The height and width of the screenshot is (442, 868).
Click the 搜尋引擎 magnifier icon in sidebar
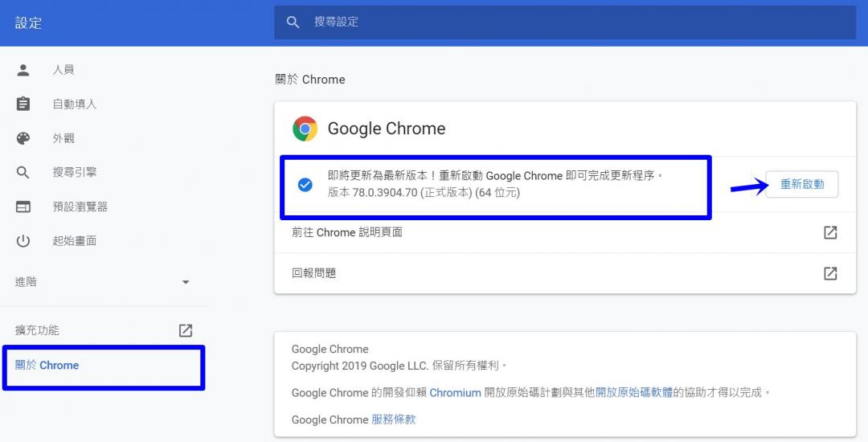pyautogui.click(x=23, y=173)
